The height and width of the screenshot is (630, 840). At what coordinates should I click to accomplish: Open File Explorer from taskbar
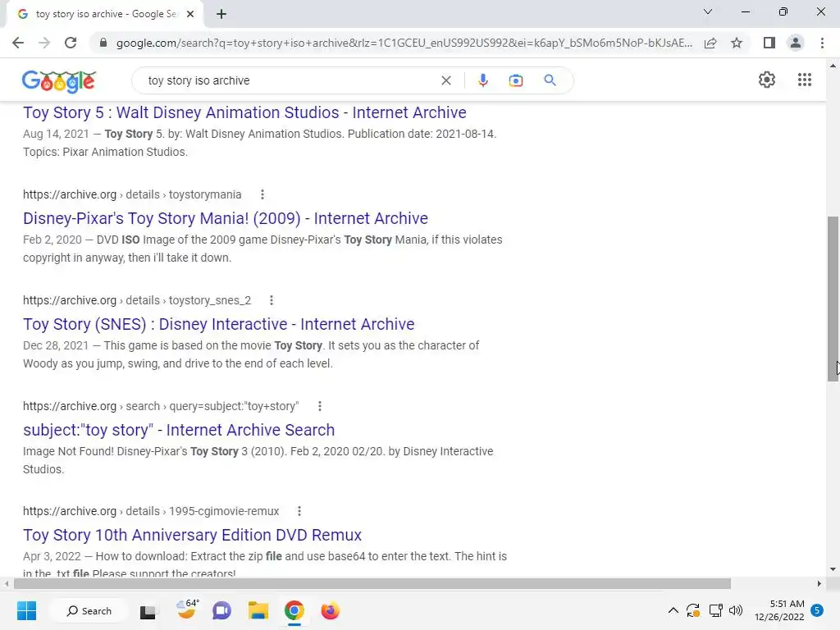tap(258, 610)
